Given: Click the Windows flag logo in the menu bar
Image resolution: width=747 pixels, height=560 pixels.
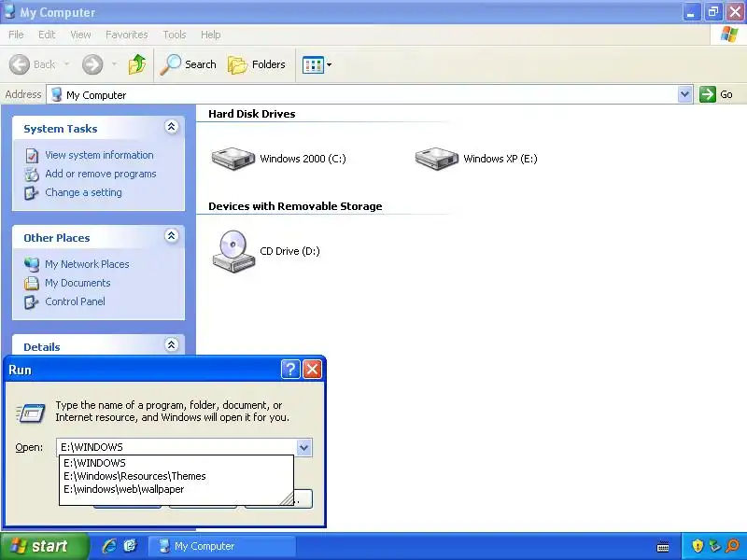Looking at the screenshot, I should [729, 35].
